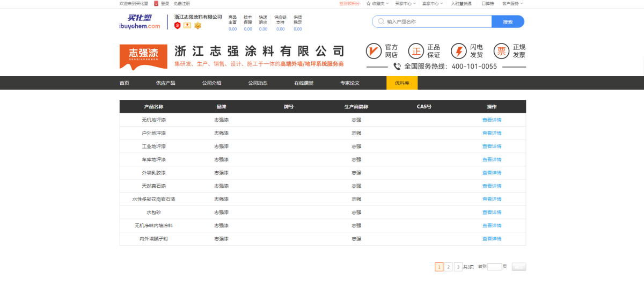Click the 正规发票 invoice icon
This screenshot has height=301, width=644.
[x=501, y=51]
